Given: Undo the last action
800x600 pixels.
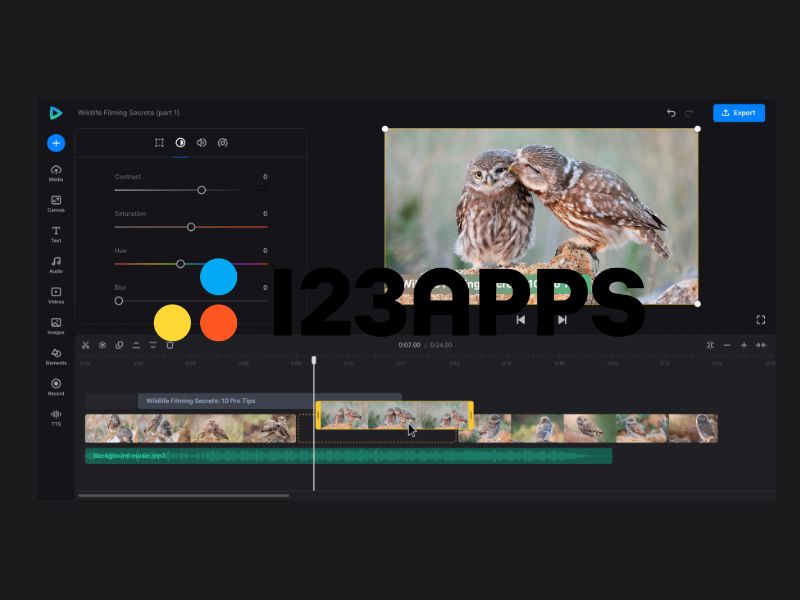Looking at the screenshot, I should point(671,113).
